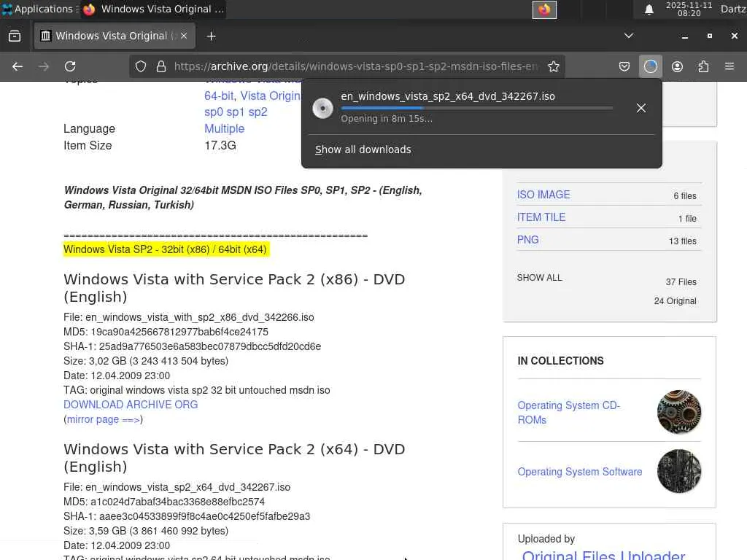Viewport: 747px width, 560px height.
Task: Click the Firefox account profile icon
Action: (677, 66)
